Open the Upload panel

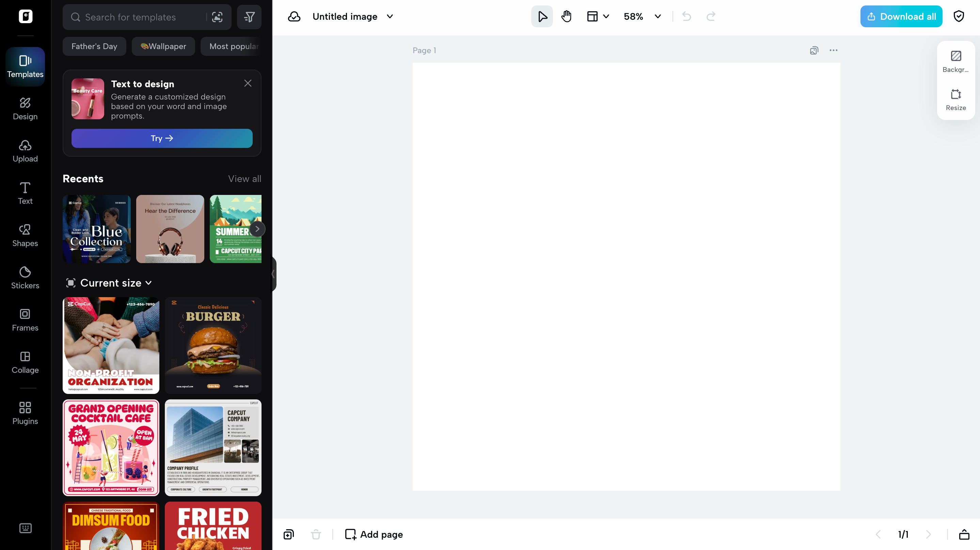25,150
